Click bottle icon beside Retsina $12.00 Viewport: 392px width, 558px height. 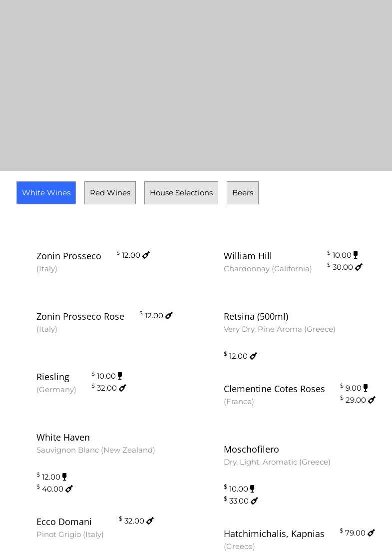(254, 356)
